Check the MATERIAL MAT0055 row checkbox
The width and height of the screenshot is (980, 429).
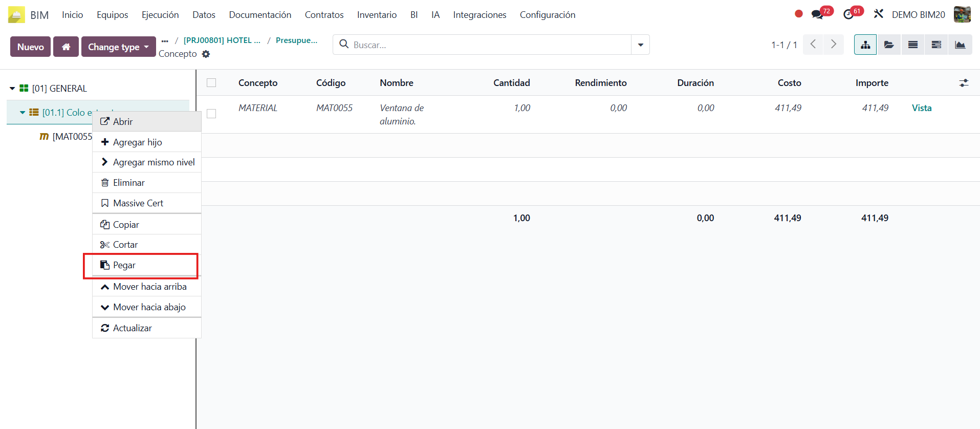(211, 114)
